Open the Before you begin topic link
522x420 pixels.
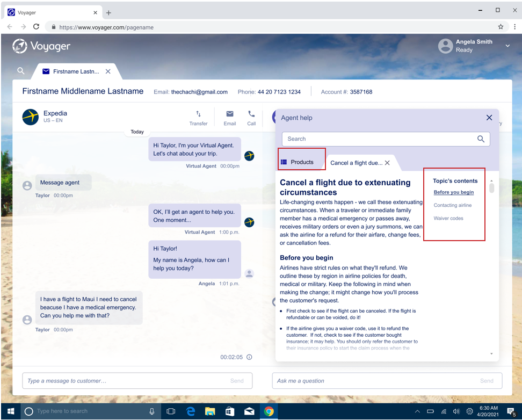pos(453,192)
